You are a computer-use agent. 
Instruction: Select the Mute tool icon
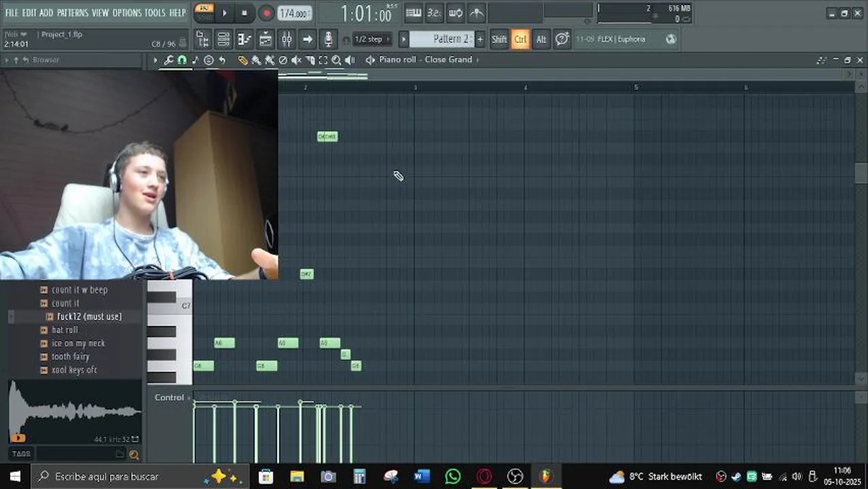click(x=296, y=60)
